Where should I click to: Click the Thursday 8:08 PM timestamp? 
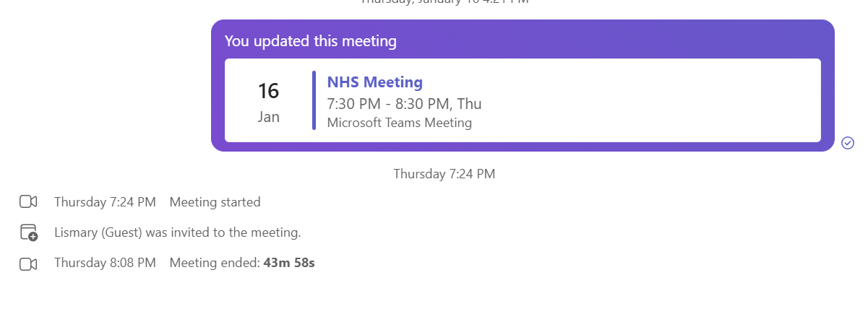pyautogui.click(x=105, y=263)
